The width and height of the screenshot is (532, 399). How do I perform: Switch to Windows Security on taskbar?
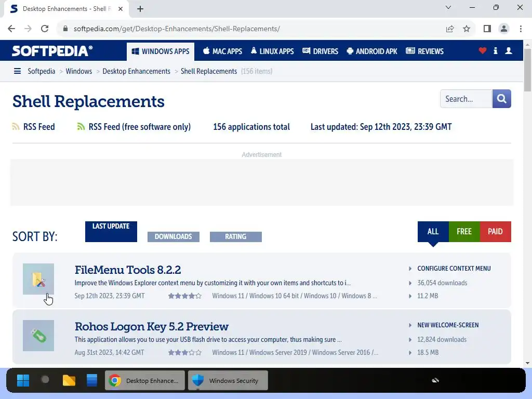[228, 380]
